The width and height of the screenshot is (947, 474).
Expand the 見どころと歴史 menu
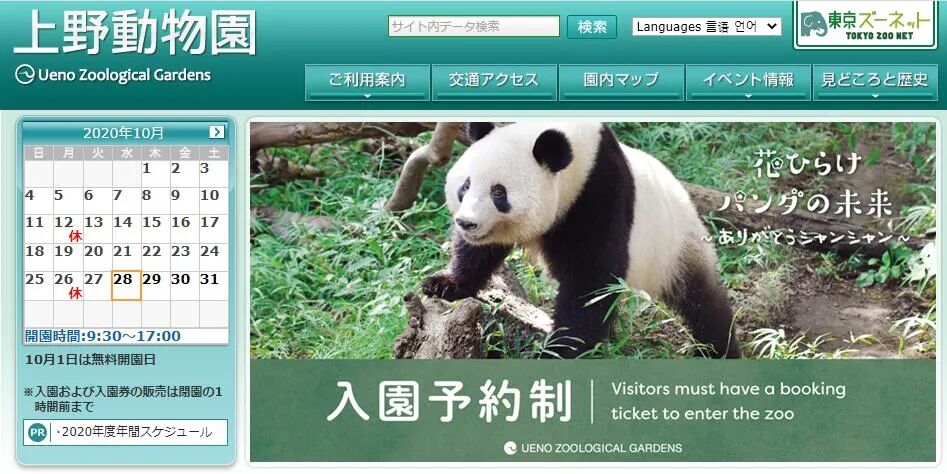[x=875, y=82]
